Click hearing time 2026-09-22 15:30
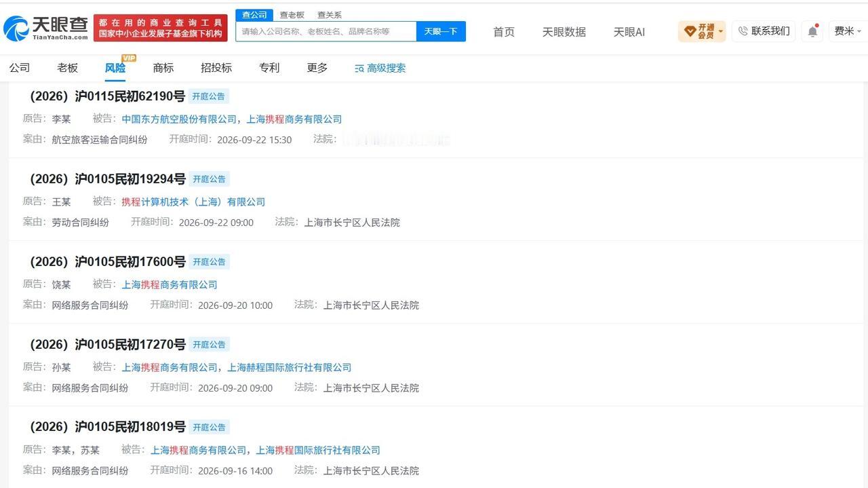The image size is (868, 488). (x=254, y=140)
